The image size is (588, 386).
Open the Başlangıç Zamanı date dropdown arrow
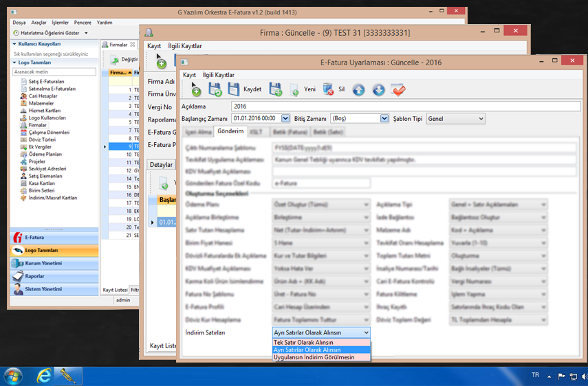pyautogui.click(x=285, y=118)
